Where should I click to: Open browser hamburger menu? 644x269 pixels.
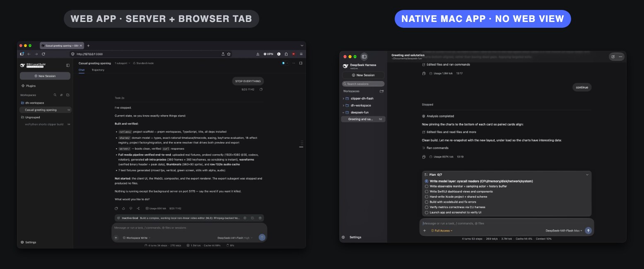pos(301,54)
